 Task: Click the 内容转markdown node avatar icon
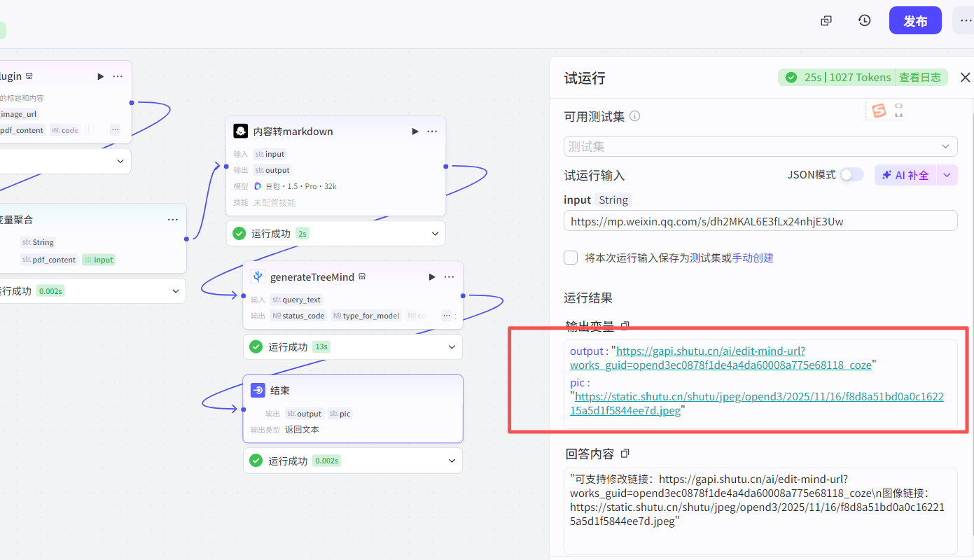240,131
